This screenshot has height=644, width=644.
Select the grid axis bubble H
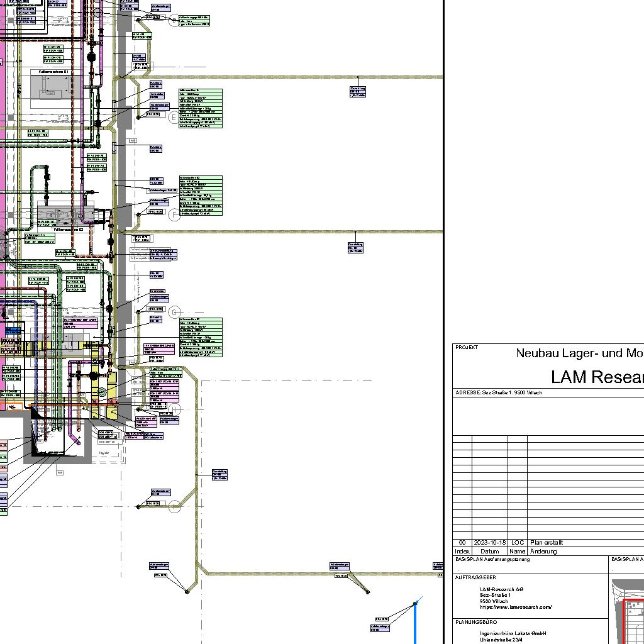(175, 409)
